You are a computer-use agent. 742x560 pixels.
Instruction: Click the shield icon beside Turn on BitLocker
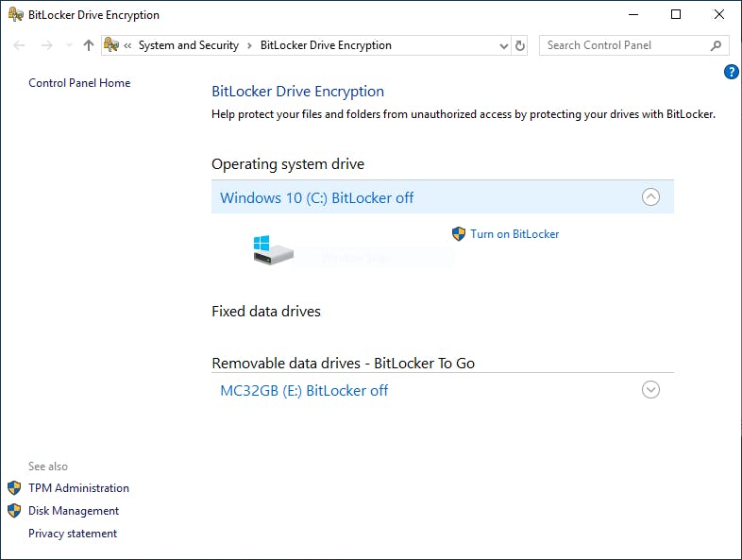(459, 234)
